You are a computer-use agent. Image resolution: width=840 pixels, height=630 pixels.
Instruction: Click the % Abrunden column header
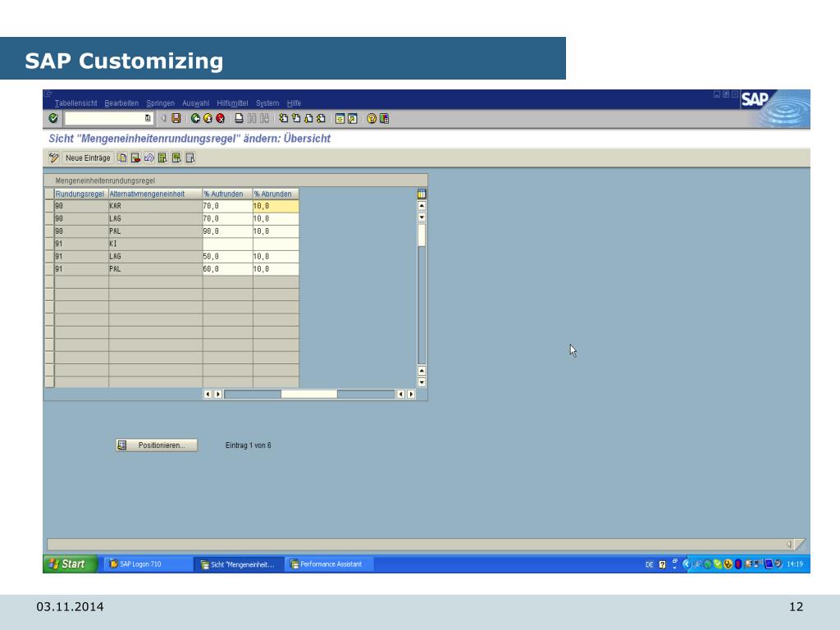point(276,194)
